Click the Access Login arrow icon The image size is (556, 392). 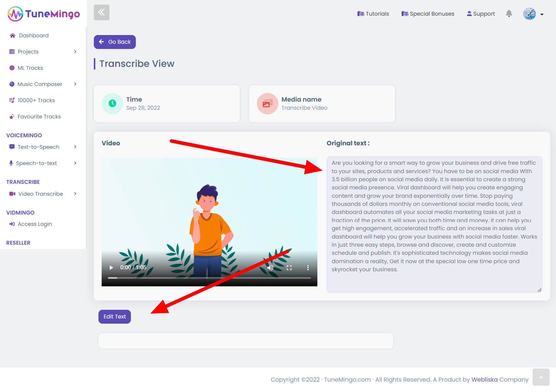(12, 224)
